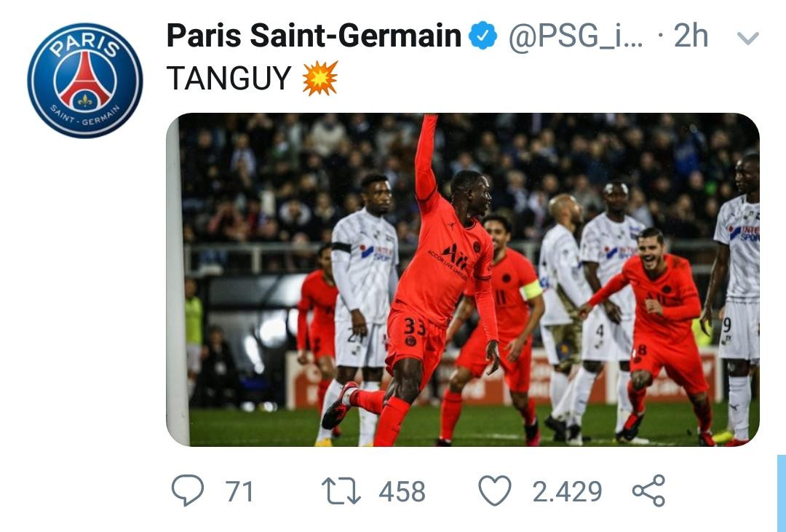This screenshot has height=532, width=786.
Task: View the 458 retweets count
Action: (402, 491)
